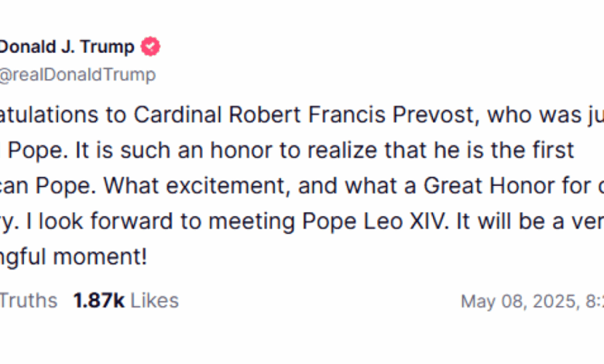
Task: Click the May 08, 2025 timestamp
Action: 532,301
